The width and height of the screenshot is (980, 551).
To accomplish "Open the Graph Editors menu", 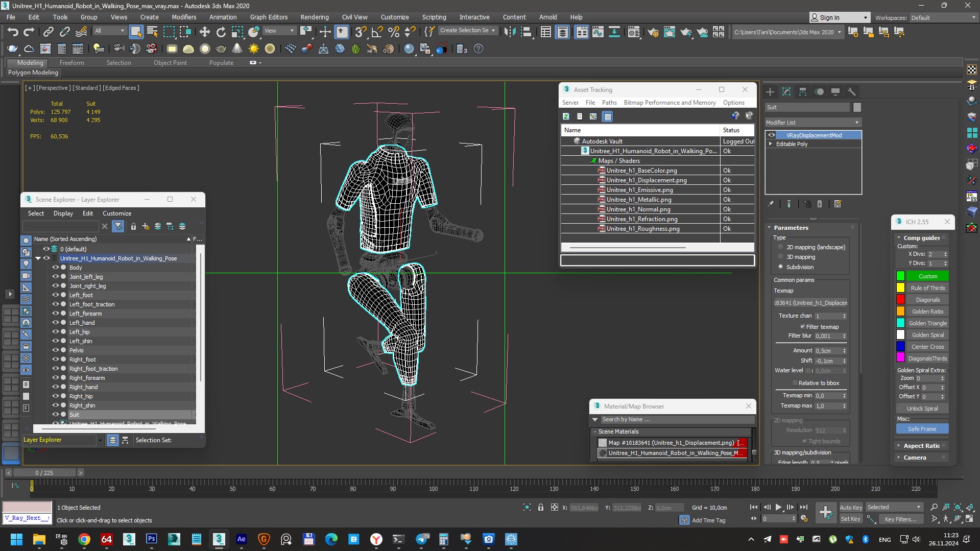I will pyautogui.click(x=269, y=17).
